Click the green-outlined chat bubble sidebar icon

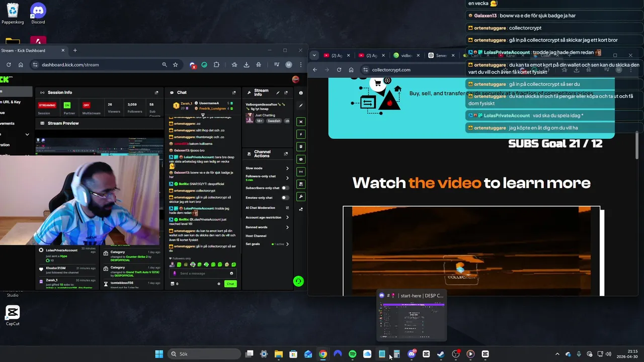coord(301,159)
